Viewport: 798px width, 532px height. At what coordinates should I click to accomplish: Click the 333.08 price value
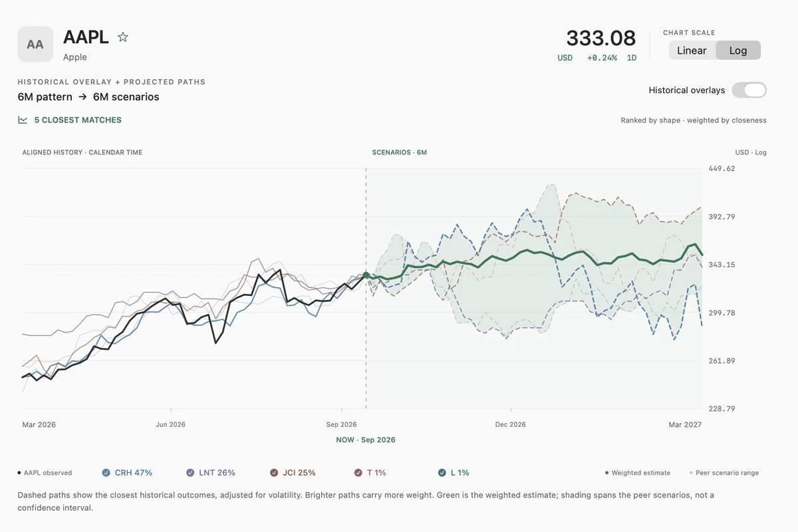[601, 38]
